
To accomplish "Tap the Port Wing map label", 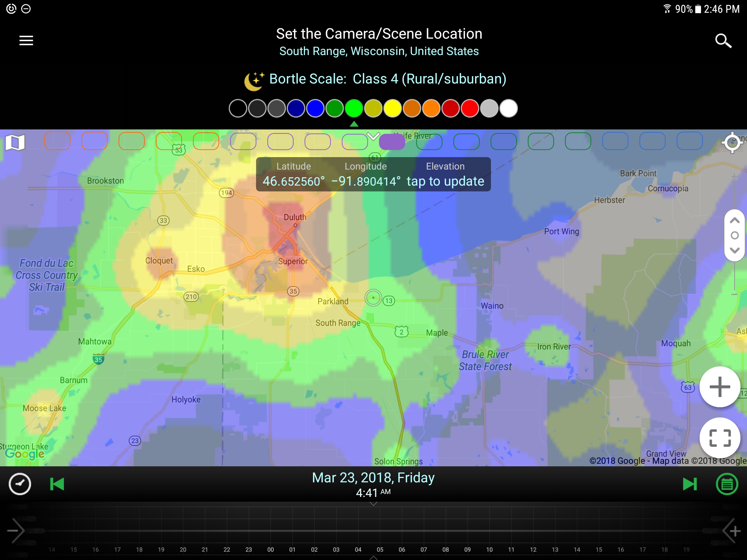I will tap(562, 232).
